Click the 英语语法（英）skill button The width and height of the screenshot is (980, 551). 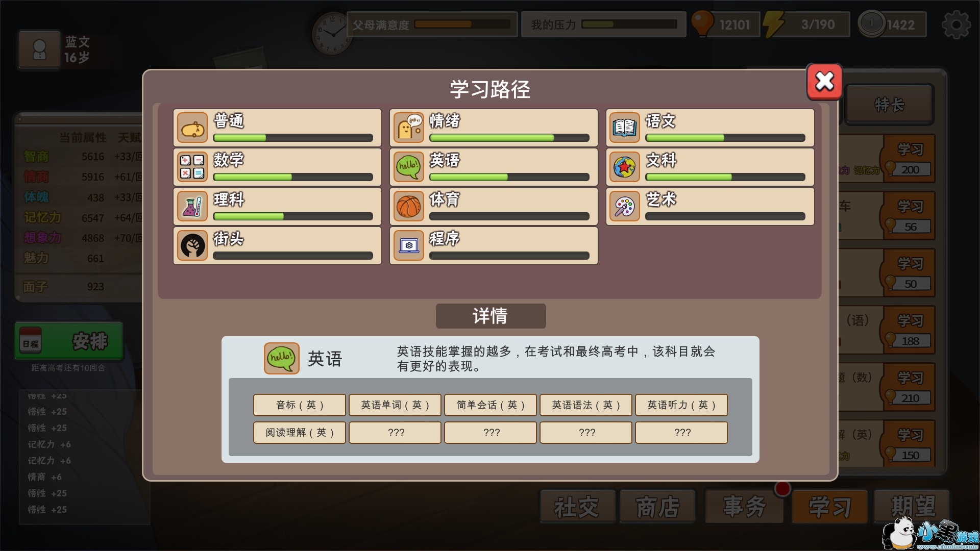click(586, 405)
